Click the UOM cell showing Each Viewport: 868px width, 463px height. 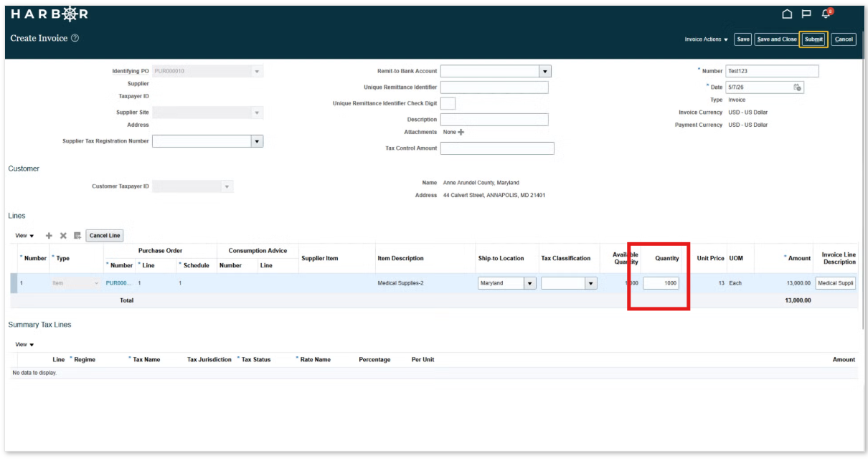point(735,283)
